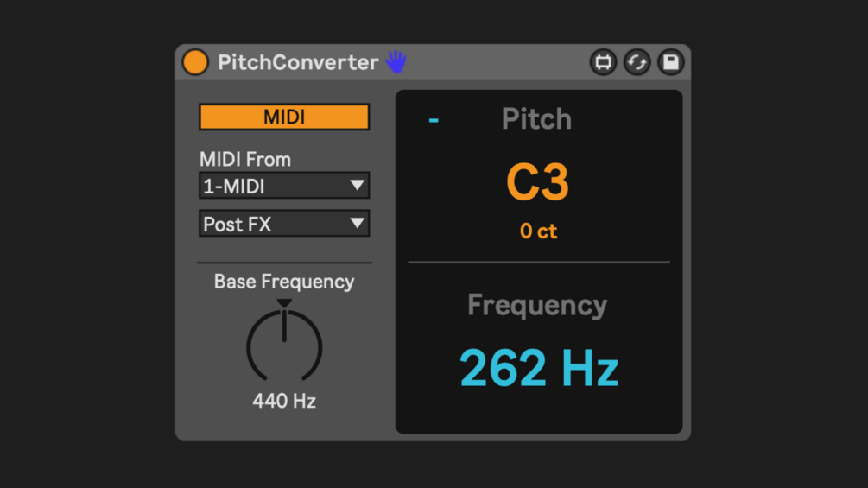
Task: Click the triangle marker above the knob
Action: (x=284, y=303)
